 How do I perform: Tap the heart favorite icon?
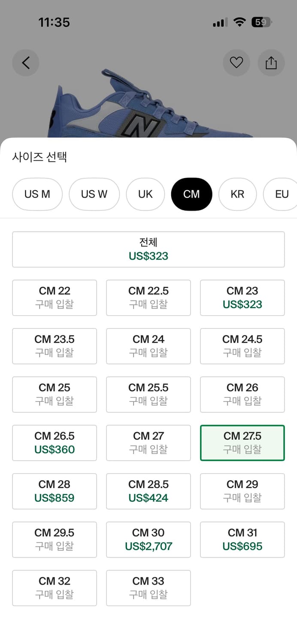tap(236, 63)
